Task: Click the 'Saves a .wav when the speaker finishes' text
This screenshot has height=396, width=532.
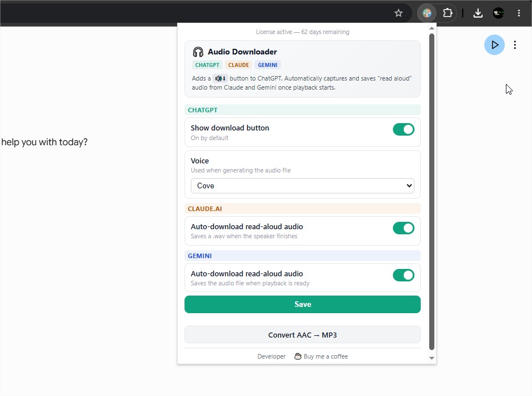Action: tap(244, 237)
